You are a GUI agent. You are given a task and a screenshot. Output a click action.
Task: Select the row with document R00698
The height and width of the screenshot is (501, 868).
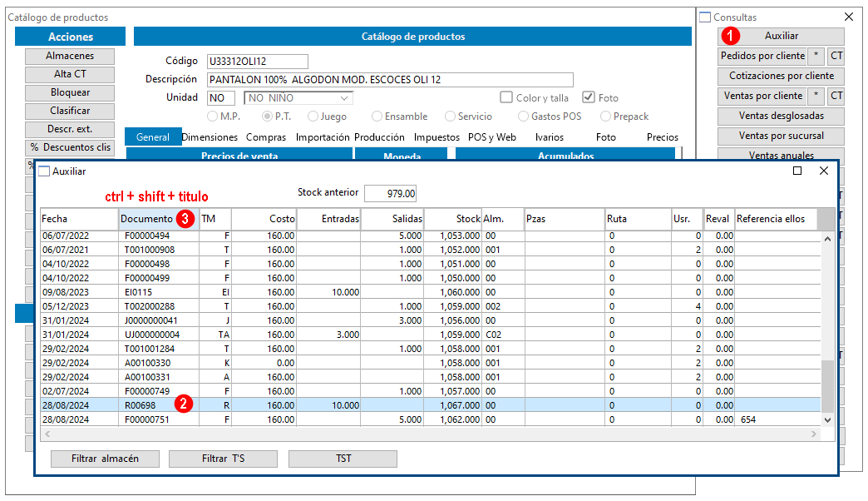[x=431, y=405]
